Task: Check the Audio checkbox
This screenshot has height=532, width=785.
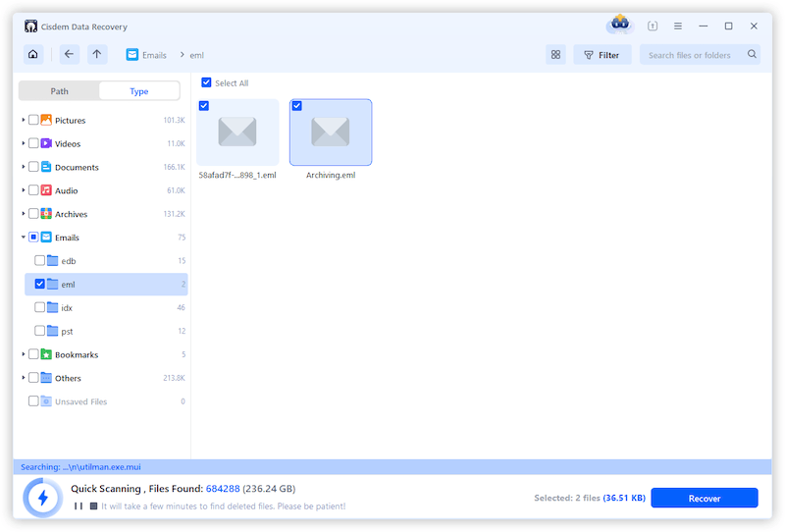Action: [33, 189]
